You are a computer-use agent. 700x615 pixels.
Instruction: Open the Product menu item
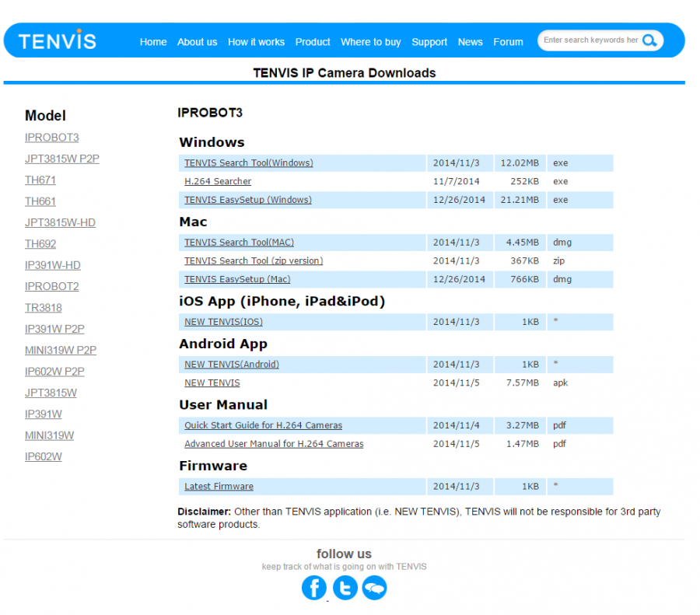pos(313,42)
